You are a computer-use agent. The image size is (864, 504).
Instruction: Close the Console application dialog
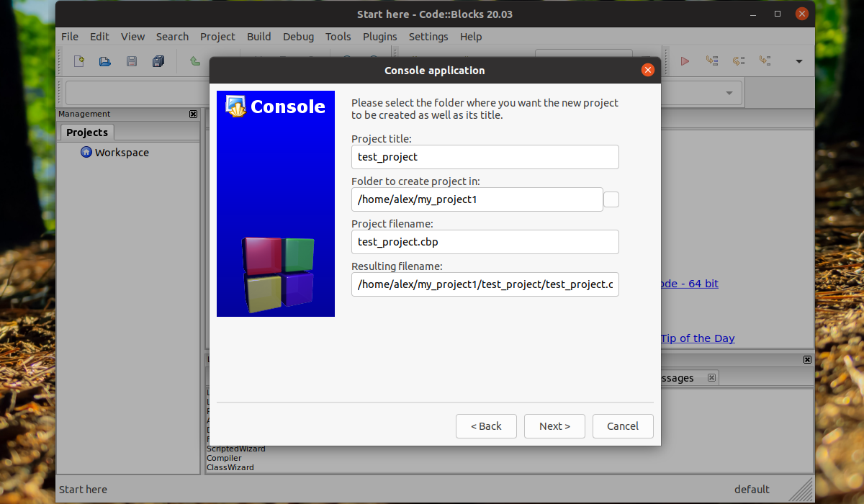coord(648,70)
